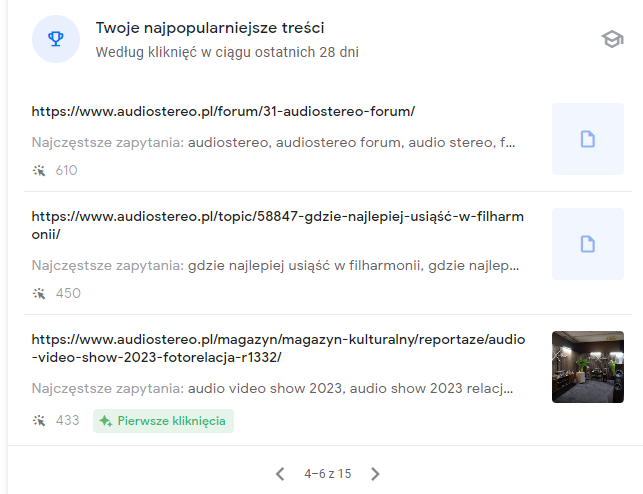Open the gdzie-najlepiej-usiąść-w-filharmonii URL link
The height and width of the screenshot is (494, 643).
278,225
